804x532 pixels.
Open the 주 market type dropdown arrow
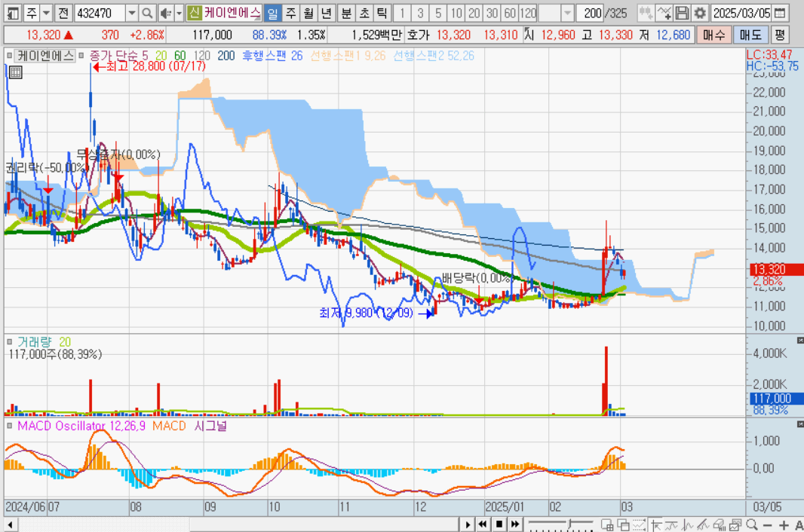46,13
